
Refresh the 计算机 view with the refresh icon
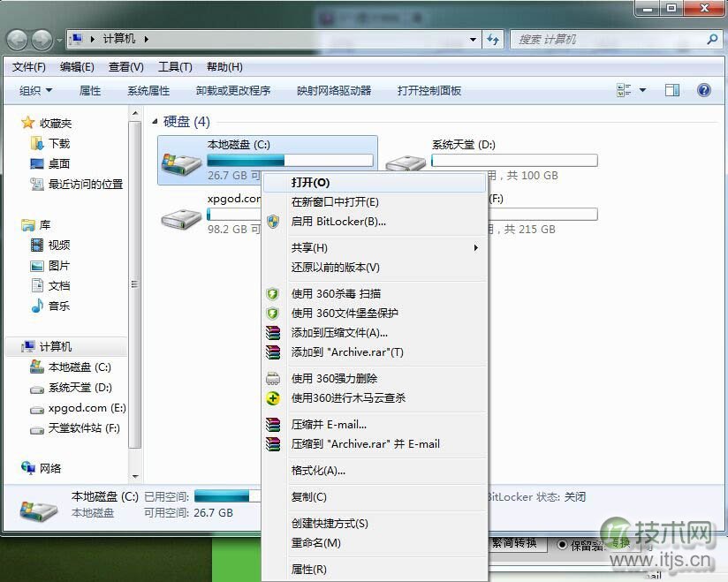(x=494, y=39)
